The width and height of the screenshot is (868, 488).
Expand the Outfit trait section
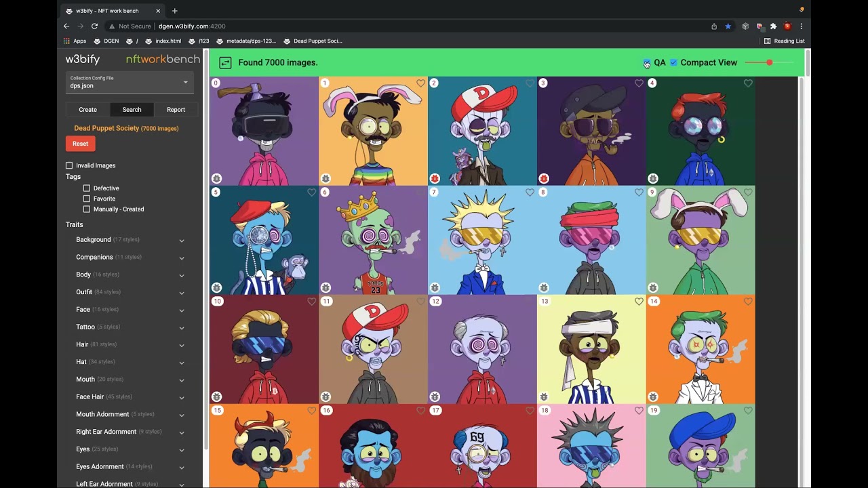click(x=130, y=292)
